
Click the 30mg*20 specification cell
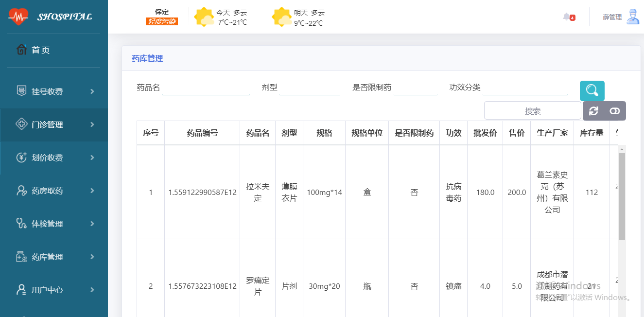point(324,286)
